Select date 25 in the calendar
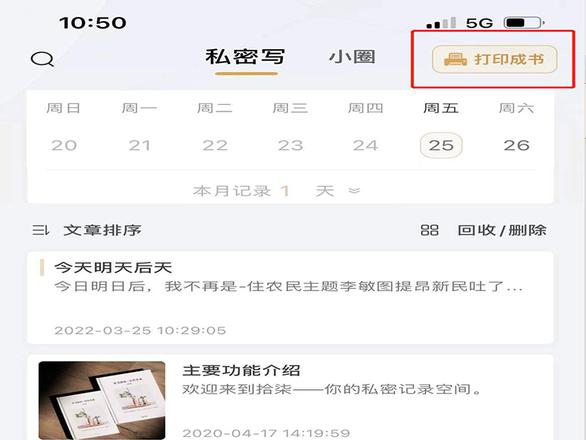The width and height of the screenshot is (586, 440). (441, 145)
